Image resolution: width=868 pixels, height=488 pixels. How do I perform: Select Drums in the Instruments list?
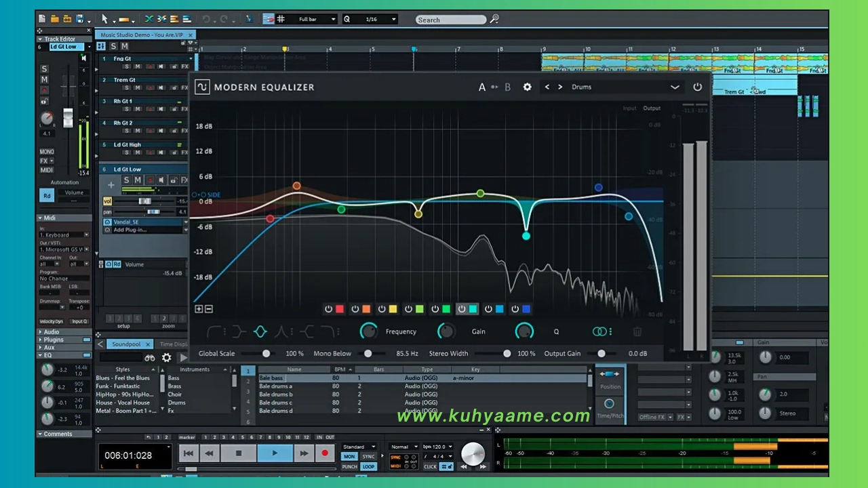click(x=176, y=403)
